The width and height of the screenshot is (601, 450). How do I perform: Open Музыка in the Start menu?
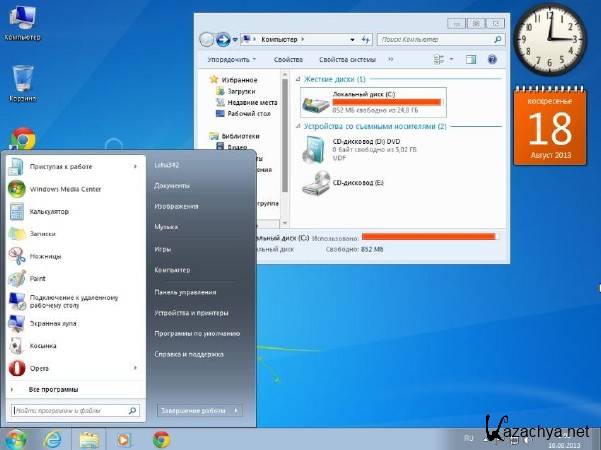click(x=166, y=227)
